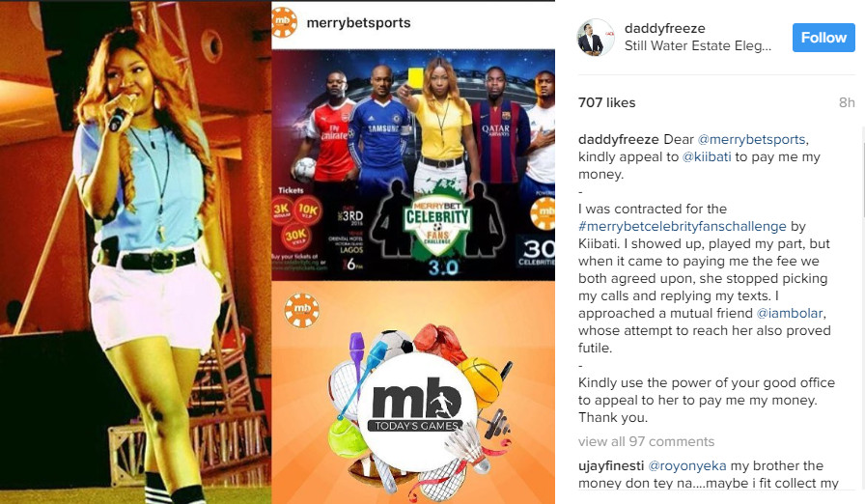Open the @iambolar mention link
865x504 pixels.
[x=790, y=313]
